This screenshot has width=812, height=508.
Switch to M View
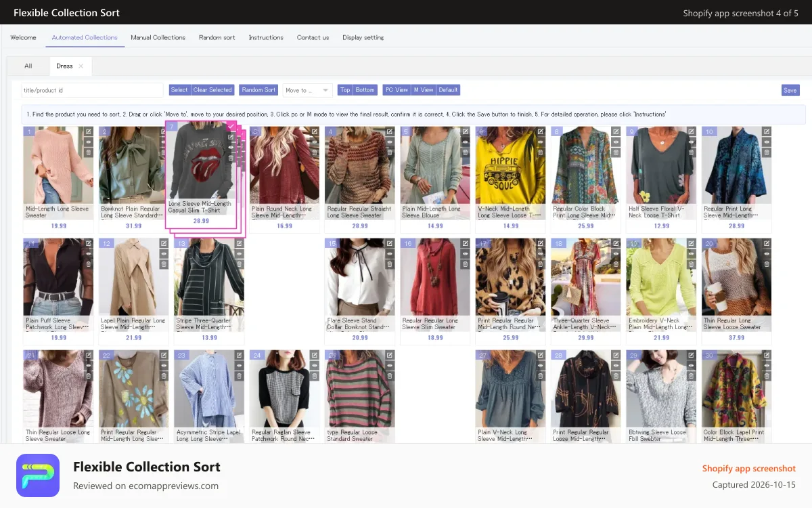424,90
